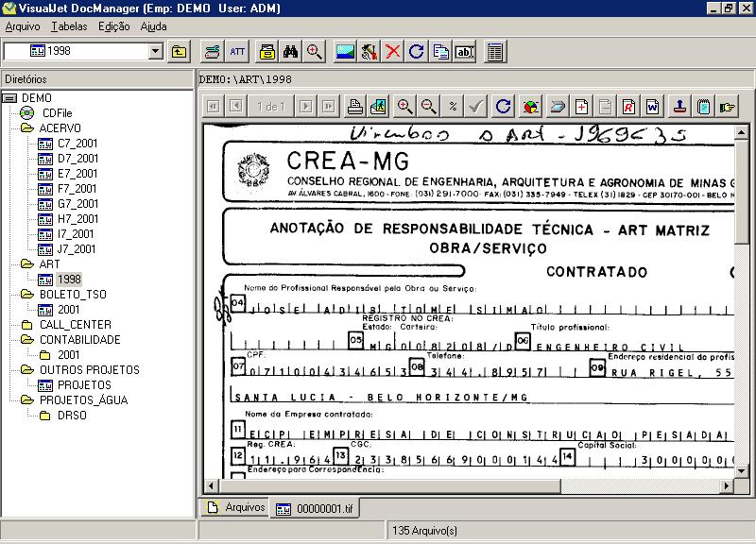The image size is (756, 544).
Task: Open the Ajuda menu
Action: 154,26
